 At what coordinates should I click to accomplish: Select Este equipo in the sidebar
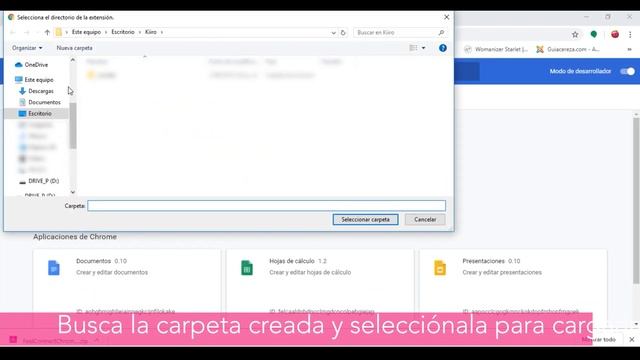point(38,80)
